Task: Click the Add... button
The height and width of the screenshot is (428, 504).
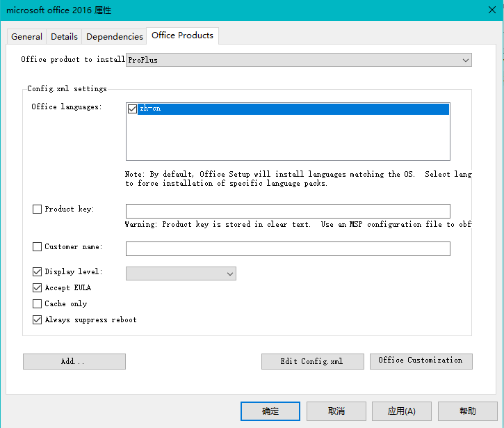Action: [x=74, y=361]
